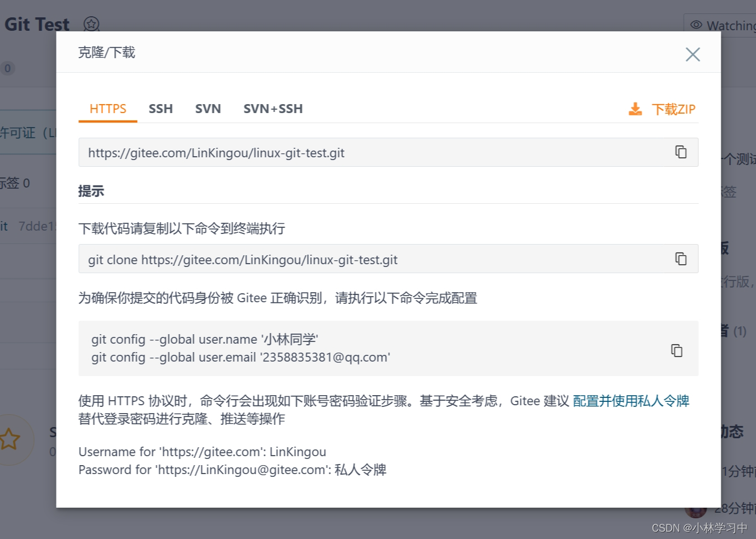Click the 7dde1 commit hash in background
Screen dimensions: 756x539
click(x=37, y=226)
